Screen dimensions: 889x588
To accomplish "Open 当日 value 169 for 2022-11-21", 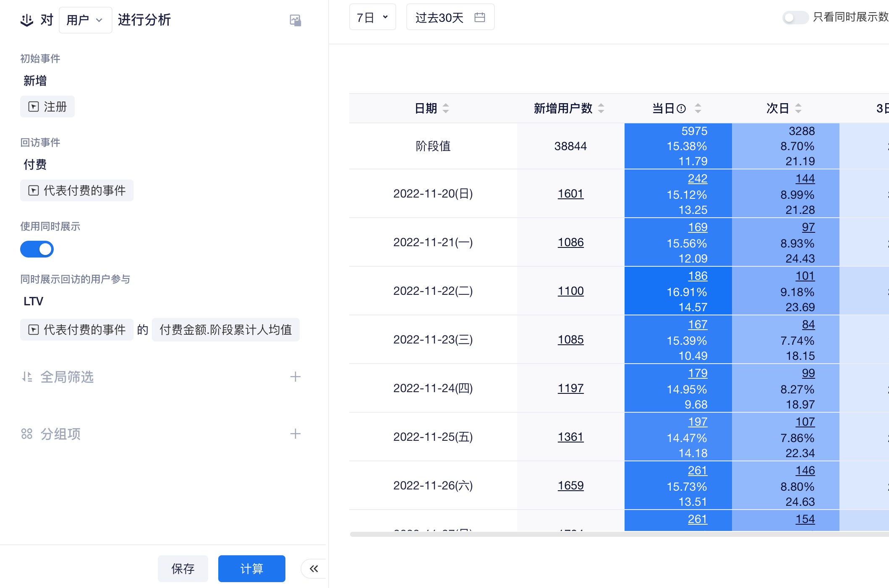I will 698,227.
